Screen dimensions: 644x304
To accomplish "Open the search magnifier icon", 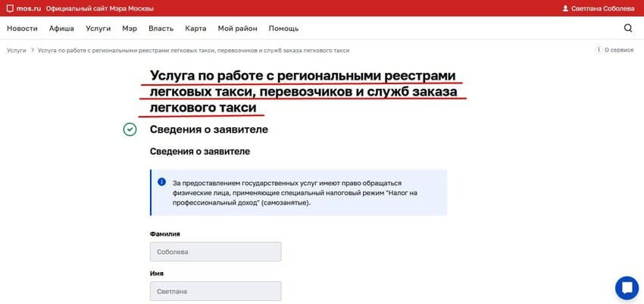I will (628, 28).
